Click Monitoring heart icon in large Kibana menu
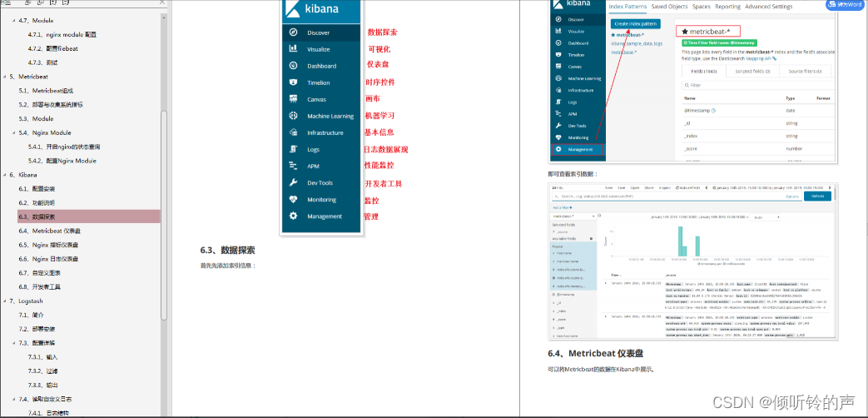This screenshot has width=868, height=418. (294, 199)
